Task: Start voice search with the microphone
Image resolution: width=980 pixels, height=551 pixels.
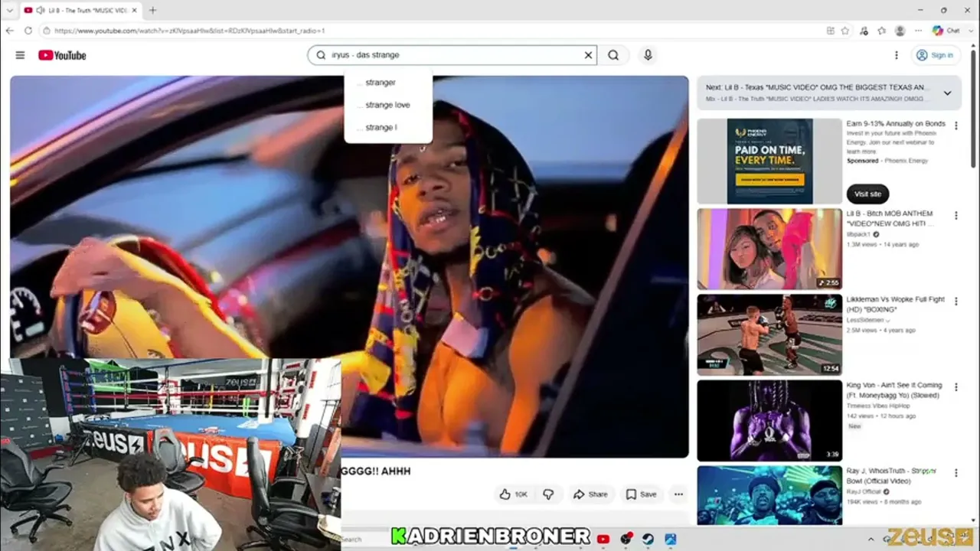Action: [648, 55]
